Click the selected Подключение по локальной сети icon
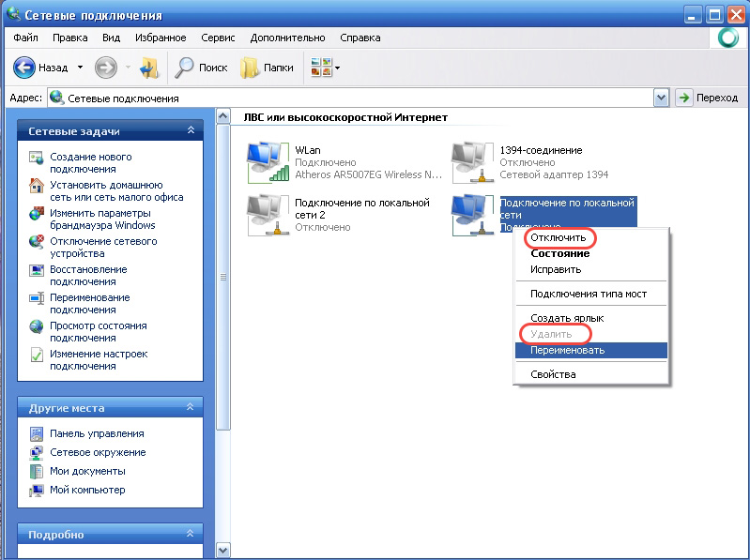Image resolution: width=750 pixels, height=560 pixels. [x=472, y=215]
